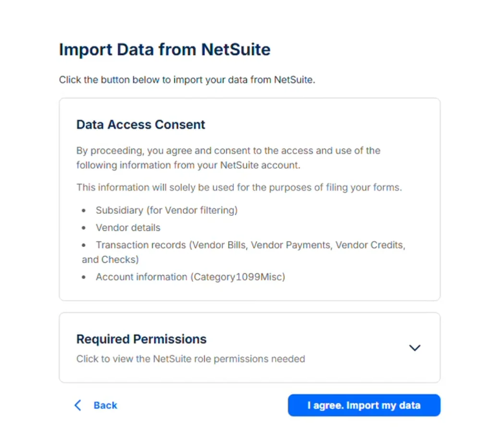This screenshot has height=438, width=504.
Task: Click the Vendor details list item
Action: [x=128, y=227]
